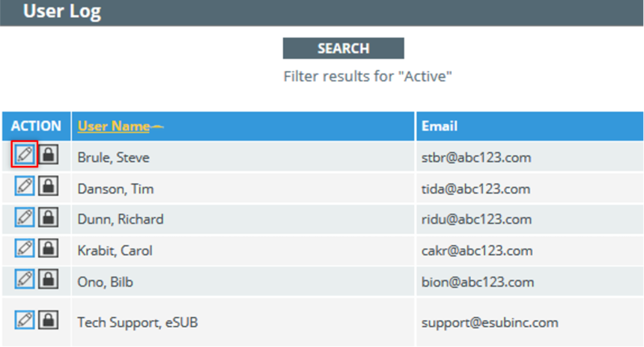Edit user Brule, Steve with pencil icon

25,154
